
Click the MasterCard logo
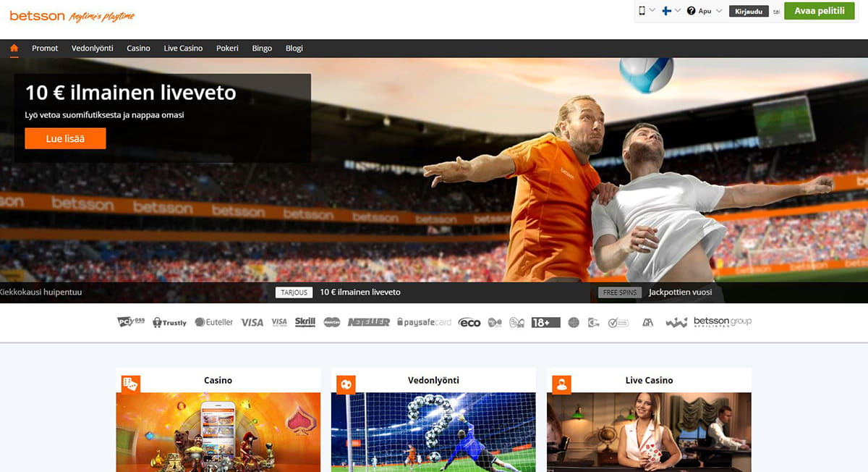click(x=332, y=322)
